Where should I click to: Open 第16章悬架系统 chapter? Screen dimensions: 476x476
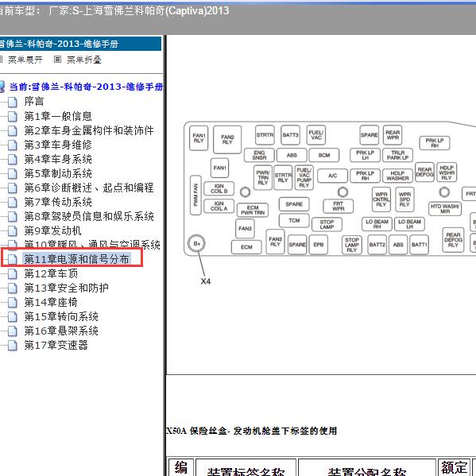coord(61,331)
